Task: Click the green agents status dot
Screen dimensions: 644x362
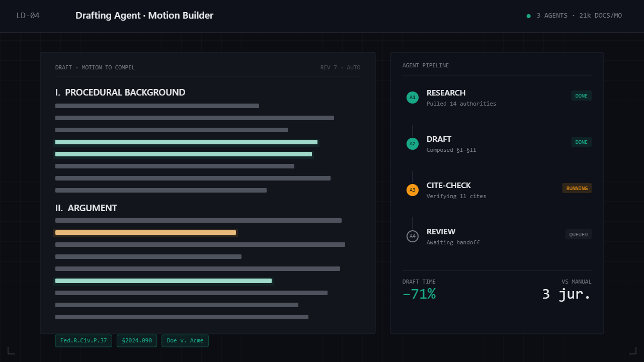Action: pyautogui.click(x=528, y=16)
